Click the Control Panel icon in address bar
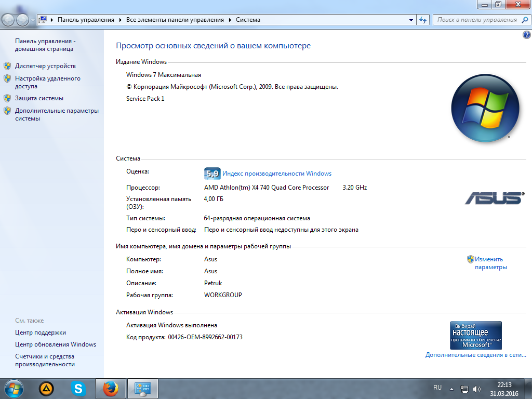This screenshot has height=399, width=532. coord(43,19)
